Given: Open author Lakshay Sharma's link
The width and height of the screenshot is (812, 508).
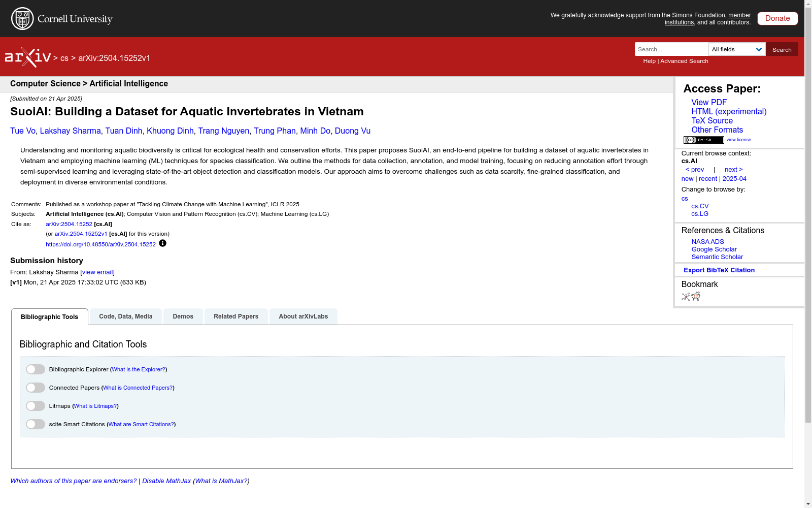Looking at the screenshot, I should pyautogui.click(x=70, y=131).
